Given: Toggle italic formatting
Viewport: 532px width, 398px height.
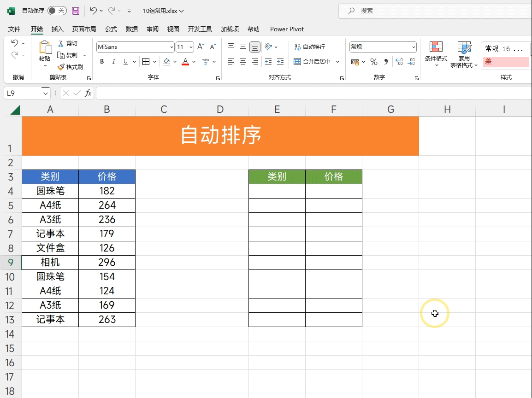Looking at the screenshot, I should point(113,62).
